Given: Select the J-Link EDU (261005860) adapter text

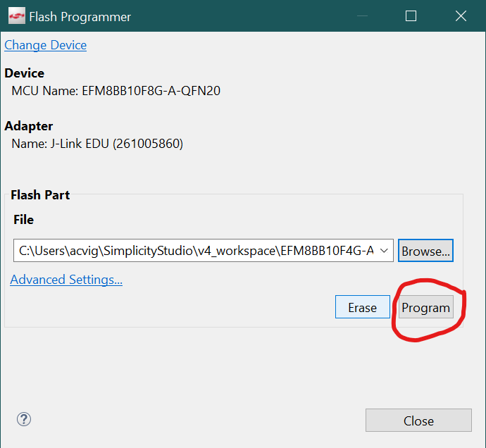Looking at the screenshot, I should (x=97, y=144).
